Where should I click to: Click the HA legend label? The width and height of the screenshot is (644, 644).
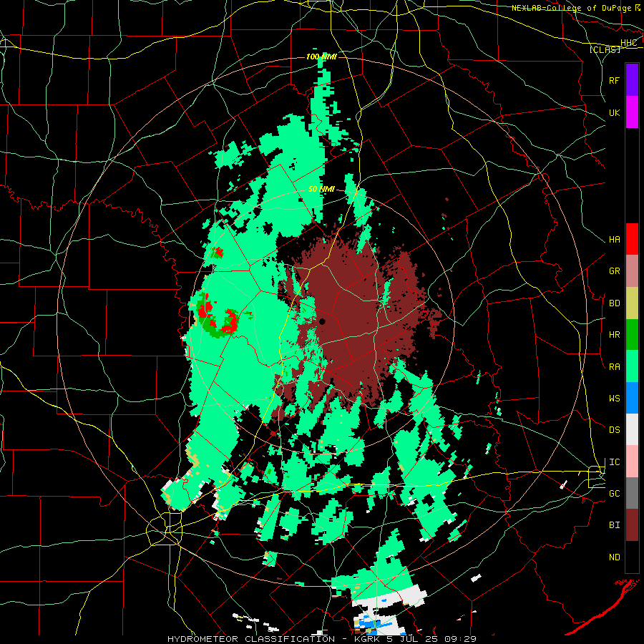click(614, 240)
